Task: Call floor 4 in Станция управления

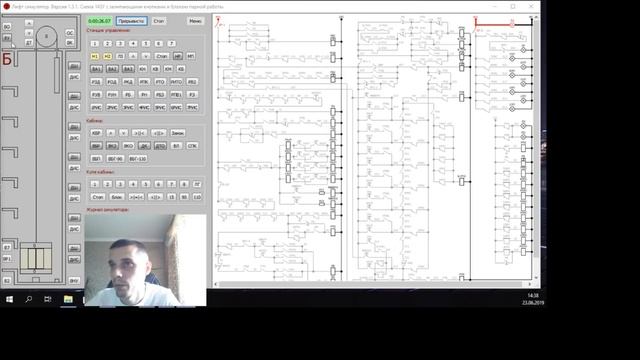Action: pyautogui.click(x=133, y=43)
